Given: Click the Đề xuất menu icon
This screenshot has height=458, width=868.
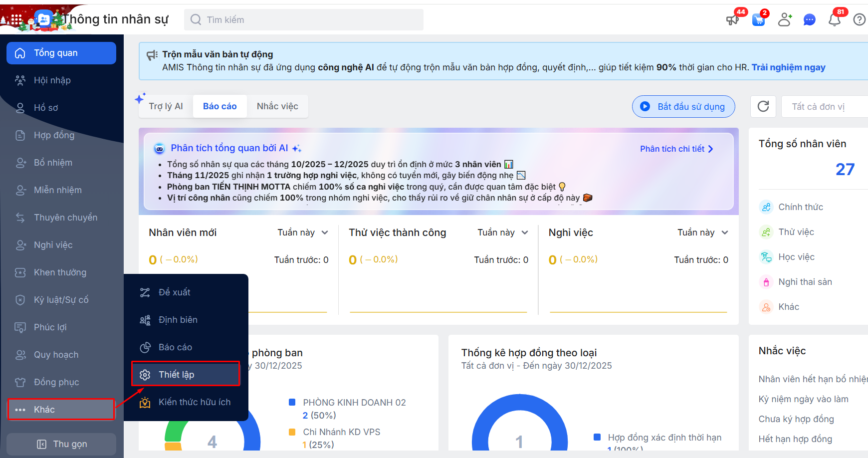Looking at the screenshot, I should coord(145,292).
